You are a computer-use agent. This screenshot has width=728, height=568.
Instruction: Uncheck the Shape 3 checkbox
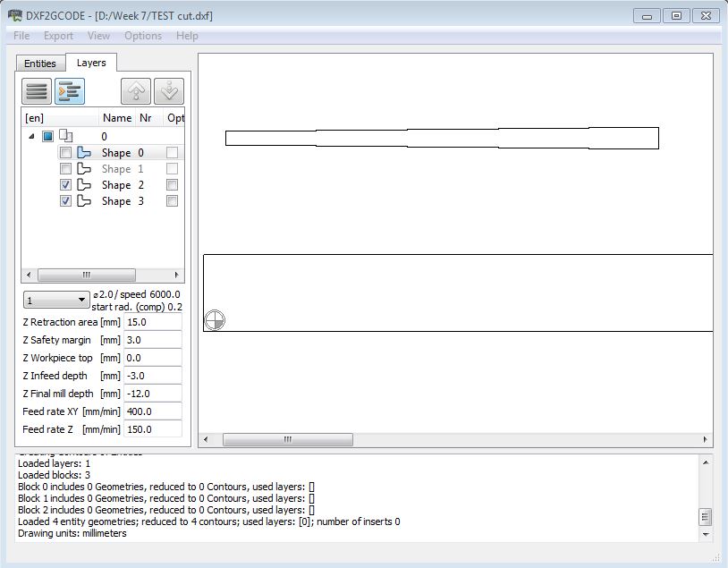(65, 200)
